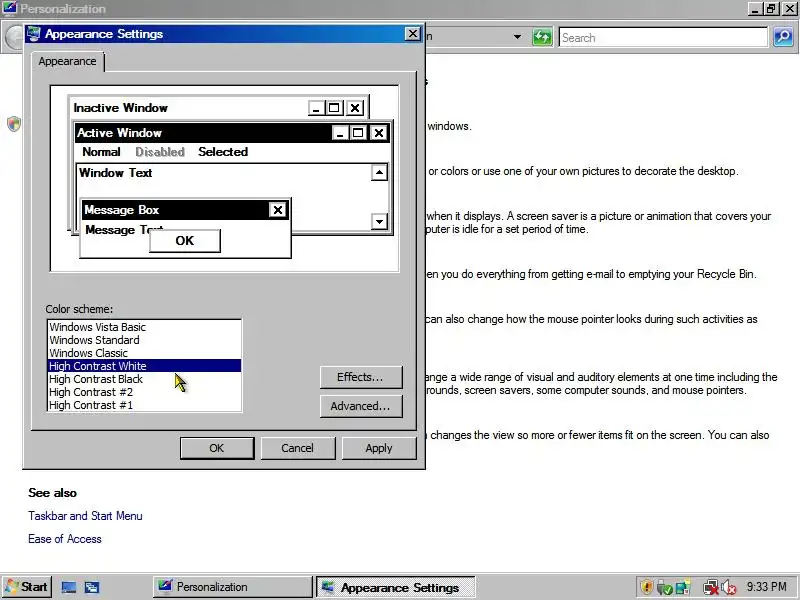Click the preview scrollbar up arrow
The image size is (800, 600).
tap(379, 172)
